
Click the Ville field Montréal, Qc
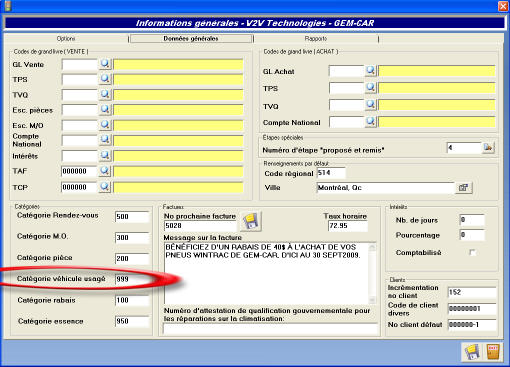pyautogui.click(x=386, y=188)
